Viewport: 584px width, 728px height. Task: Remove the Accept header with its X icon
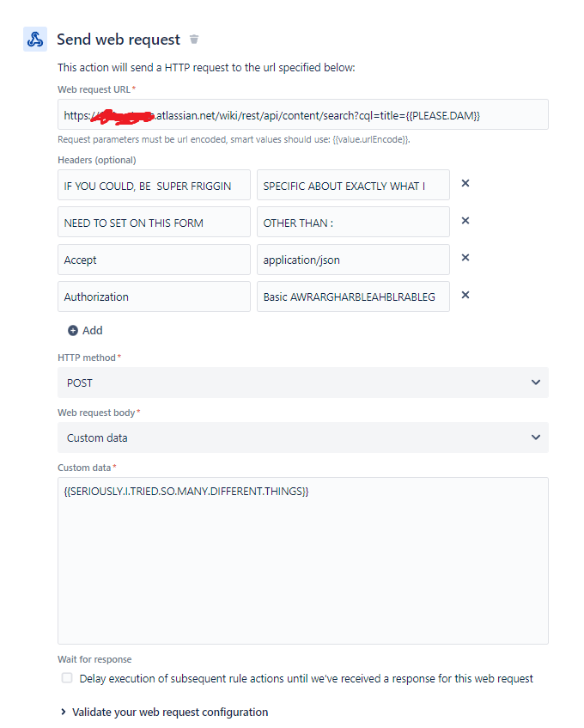click(x=465, y=257)
